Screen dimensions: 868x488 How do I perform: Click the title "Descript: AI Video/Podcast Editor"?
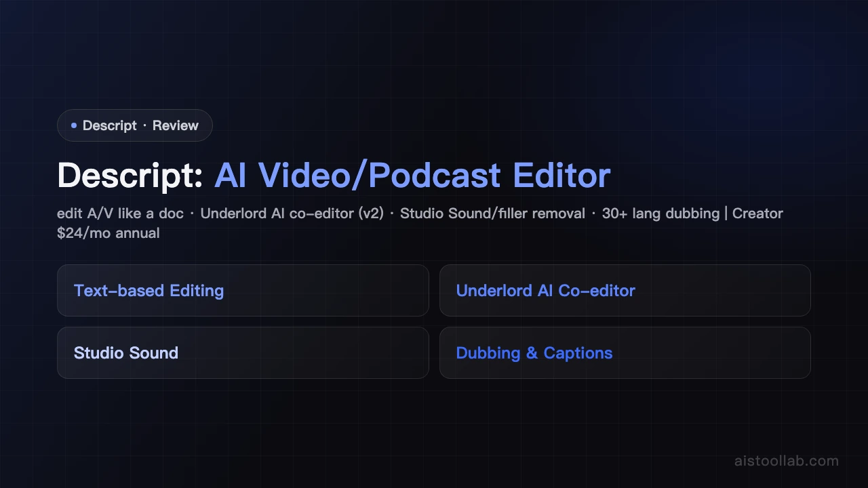[334, 176]
